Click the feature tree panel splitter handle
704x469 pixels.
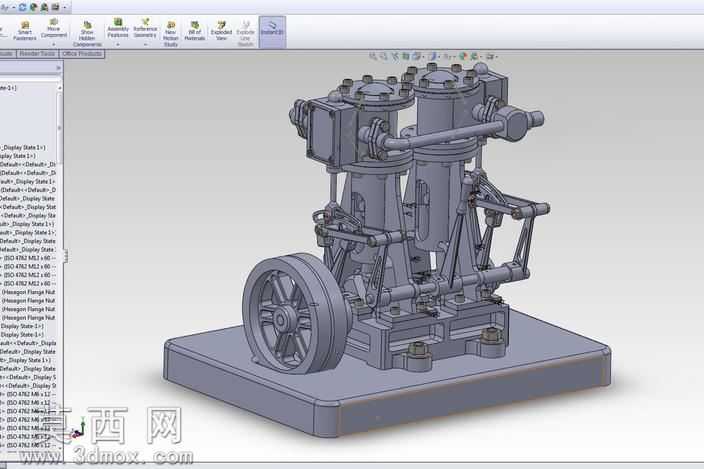pyautogui.click(x=66, y=256)
